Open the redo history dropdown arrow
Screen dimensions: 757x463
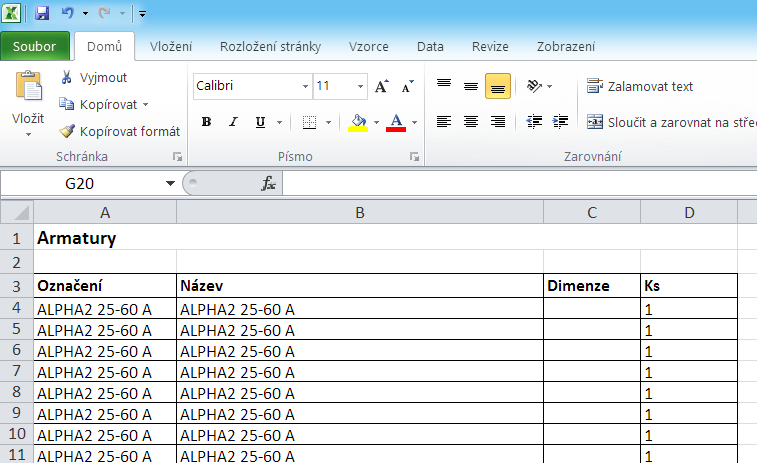click(122, 14)
